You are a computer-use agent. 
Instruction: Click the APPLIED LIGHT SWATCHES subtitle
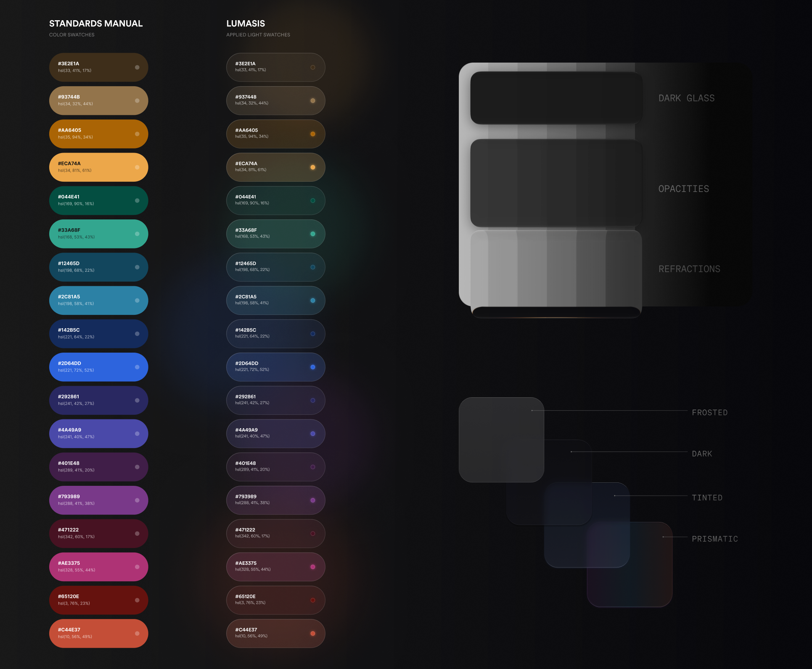(x=258, y=35)
